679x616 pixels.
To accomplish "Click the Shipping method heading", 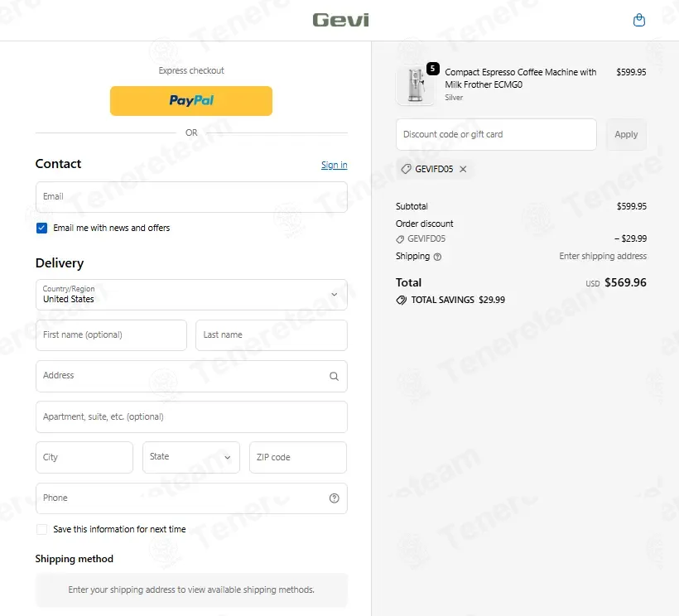I will pos(74,559).
